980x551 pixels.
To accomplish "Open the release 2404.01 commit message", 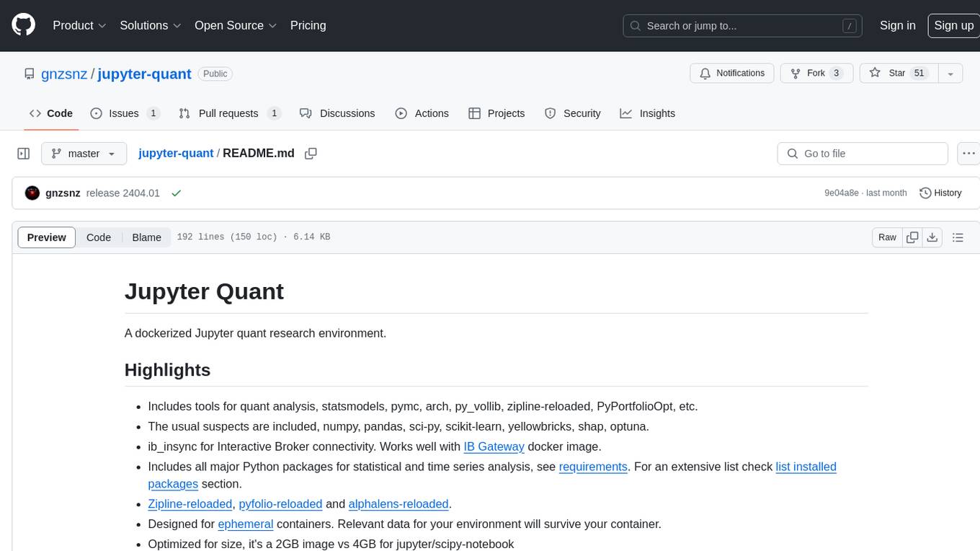I will 122,193.
